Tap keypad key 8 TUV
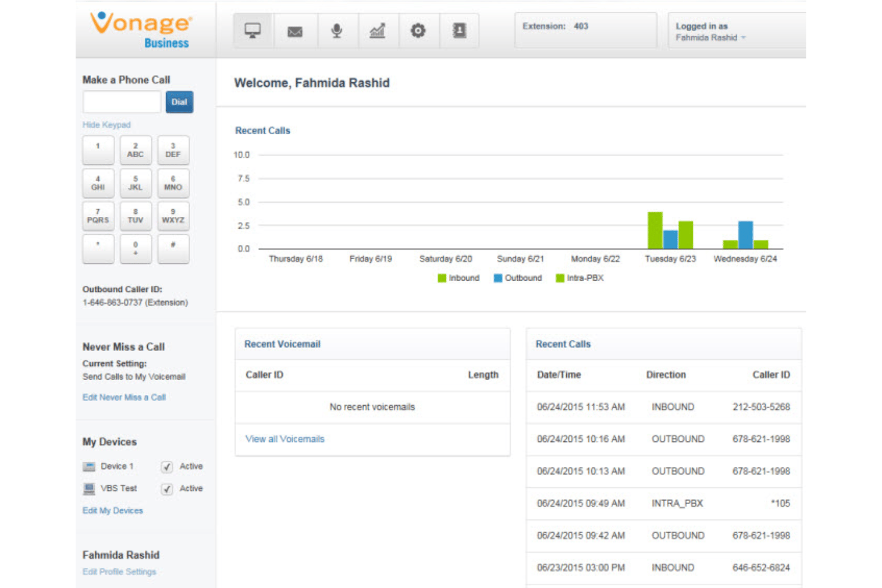Viewport: 882px width, 588px height. click(x=135, y=216)
